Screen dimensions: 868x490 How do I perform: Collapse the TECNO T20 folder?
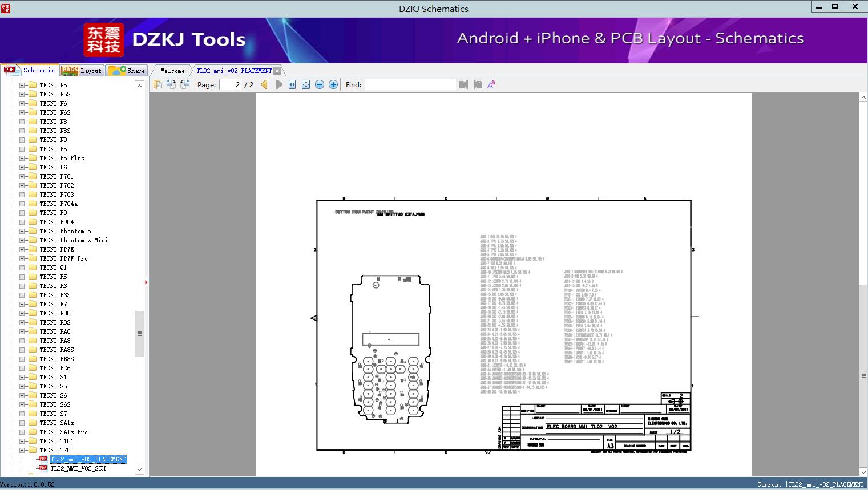coord(22,450)
